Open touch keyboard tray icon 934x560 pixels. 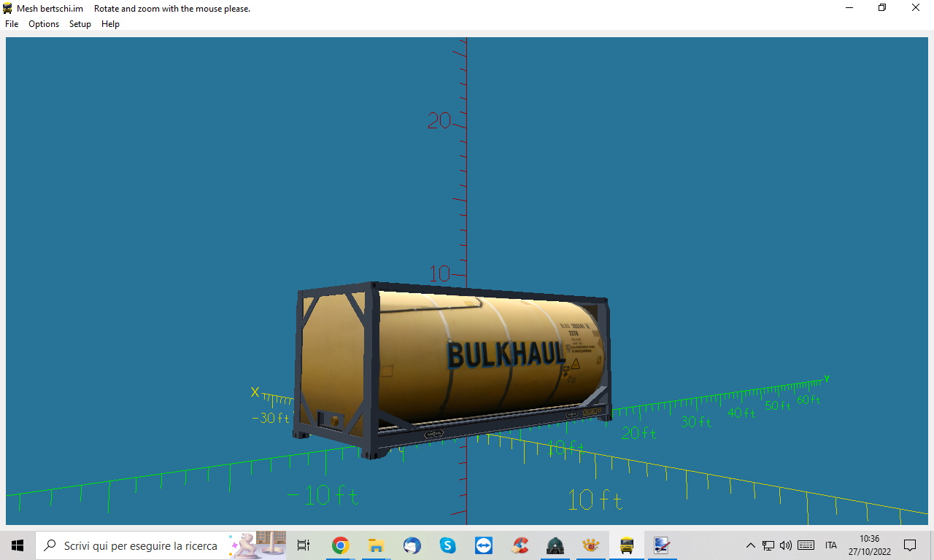click(x=806, y=545)
